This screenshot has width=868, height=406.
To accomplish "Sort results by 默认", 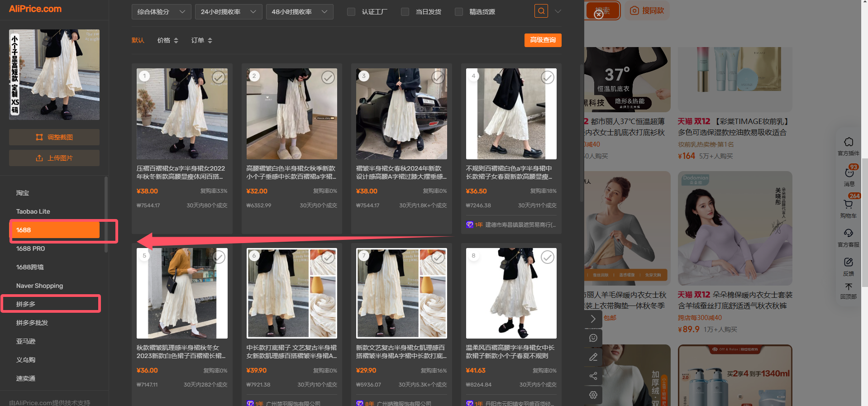I will 138,40.
